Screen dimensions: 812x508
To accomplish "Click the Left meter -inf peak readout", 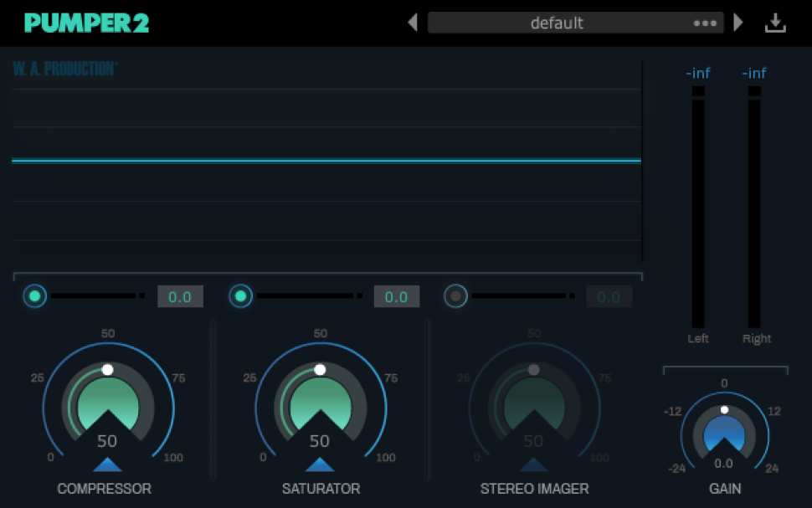I will (x=698, y=73).
